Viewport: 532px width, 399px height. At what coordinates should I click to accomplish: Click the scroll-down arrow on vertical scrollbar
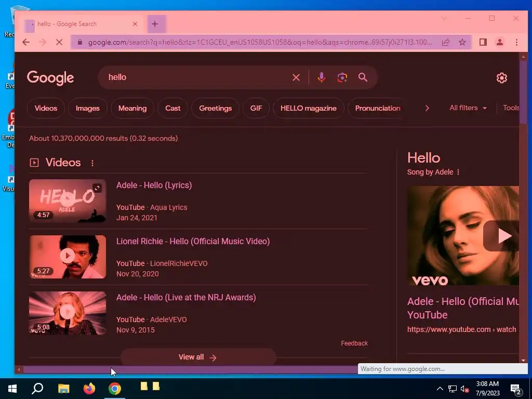523,361
